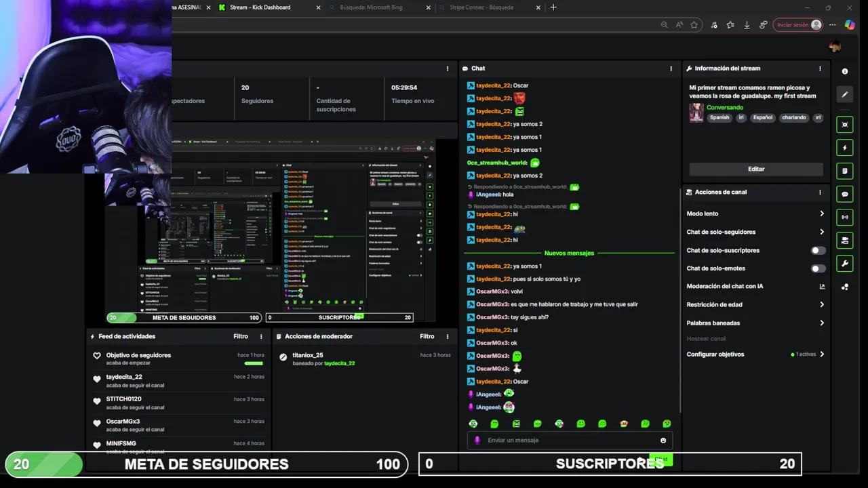Click the external link icon for Moderación del chat con IA
The height and width of the screenshot is (488, 868).
(822, 287)
